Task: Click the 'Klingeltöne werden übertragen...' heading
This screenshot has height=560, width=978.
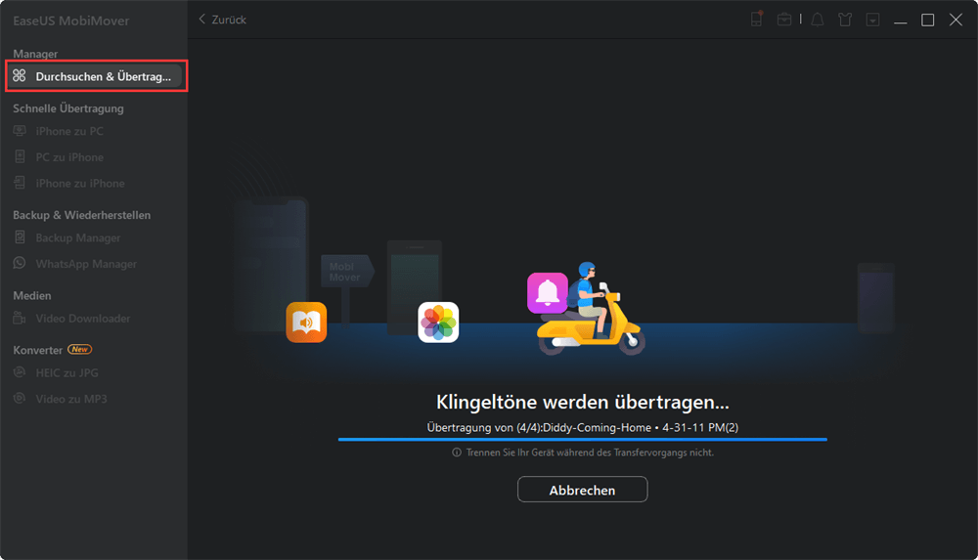Action: (x=583, y=402)
